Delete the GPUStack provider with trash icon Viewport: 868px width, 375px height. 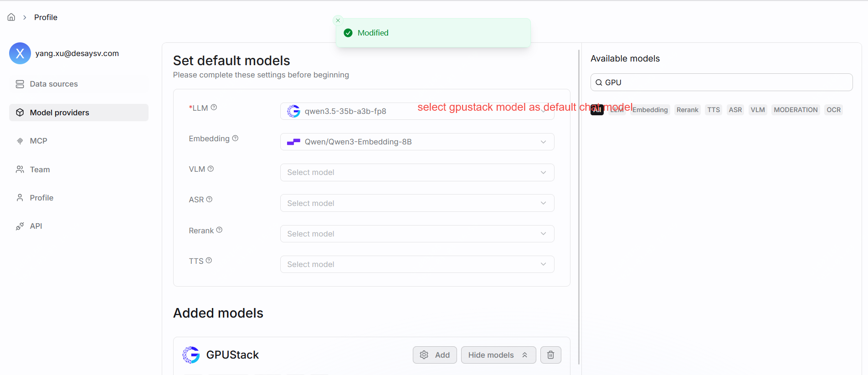550,355
